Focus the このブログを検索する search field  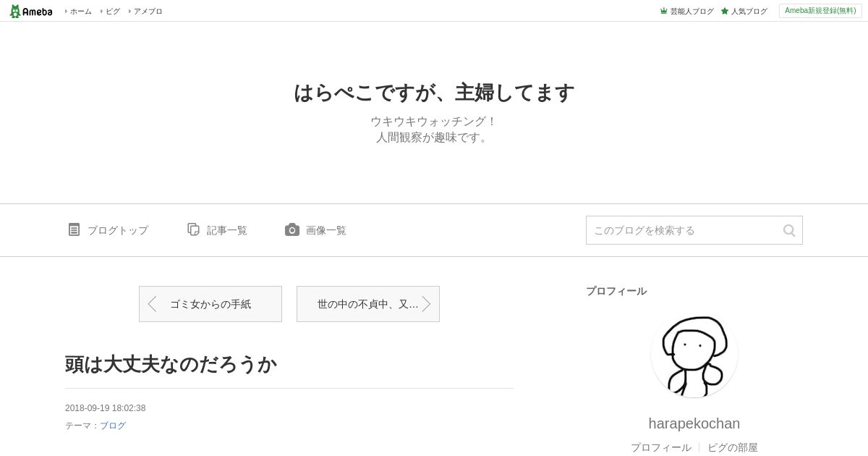pos(684,230)
